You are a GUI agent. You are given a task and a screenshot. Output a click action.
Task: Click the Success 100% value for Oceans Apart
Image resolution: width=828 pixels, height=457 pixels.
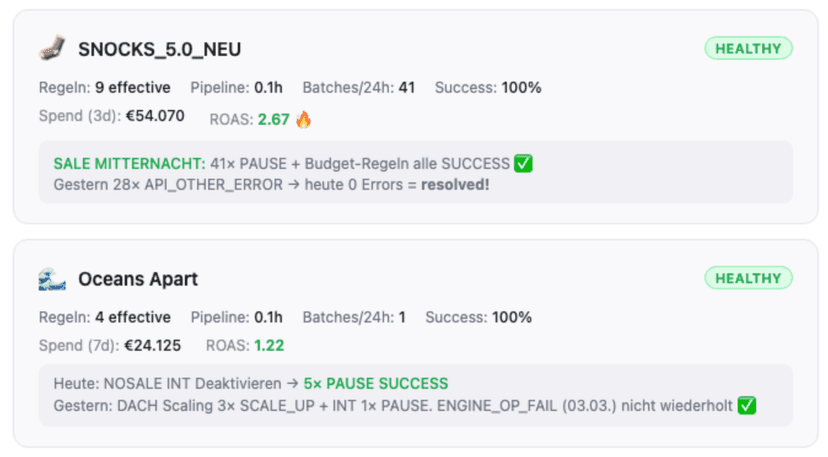510,317
